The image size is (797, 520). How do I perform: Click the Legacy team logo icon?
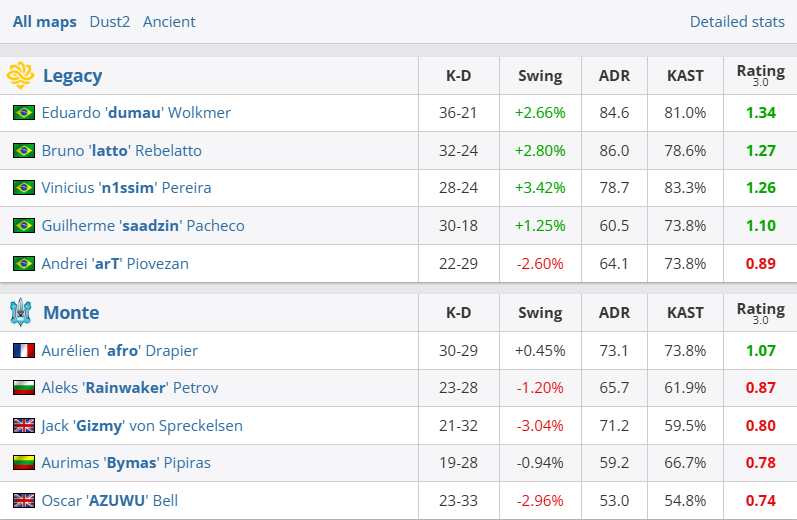pos(20,75)
